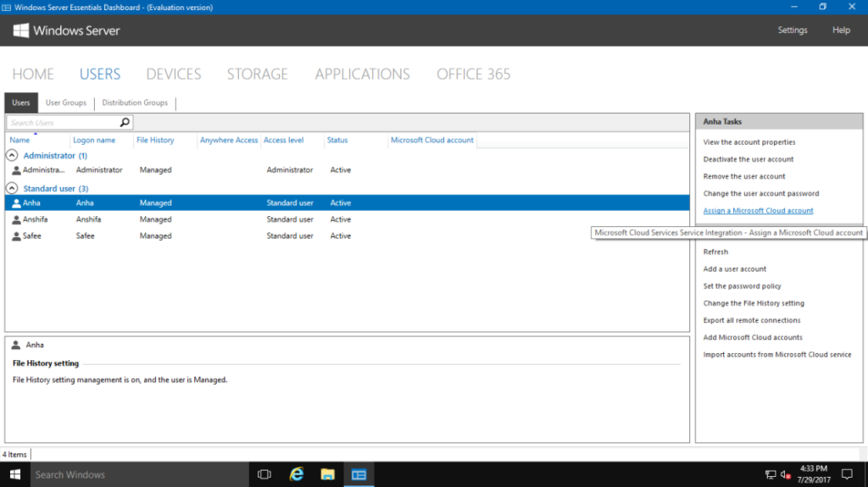Open the OFFICE 365 section
This screenshot has height=487, width=868.
click(474, 75)
